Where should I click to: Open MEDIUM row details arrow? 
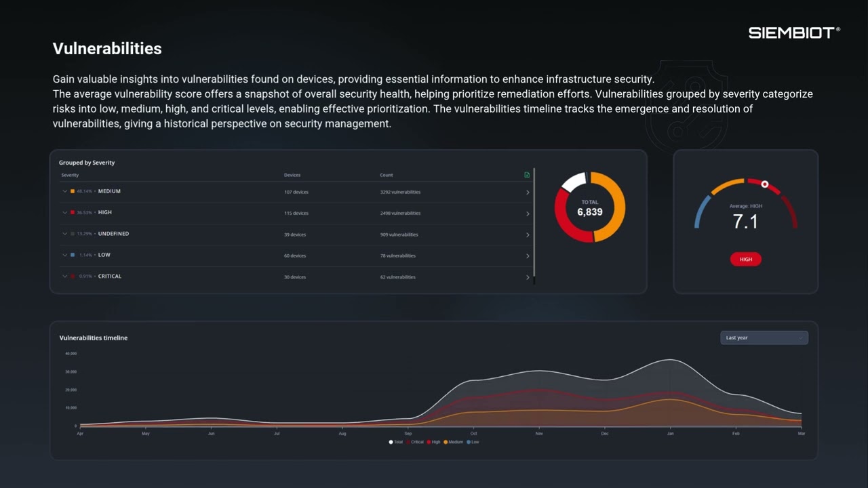pos(528,192)
